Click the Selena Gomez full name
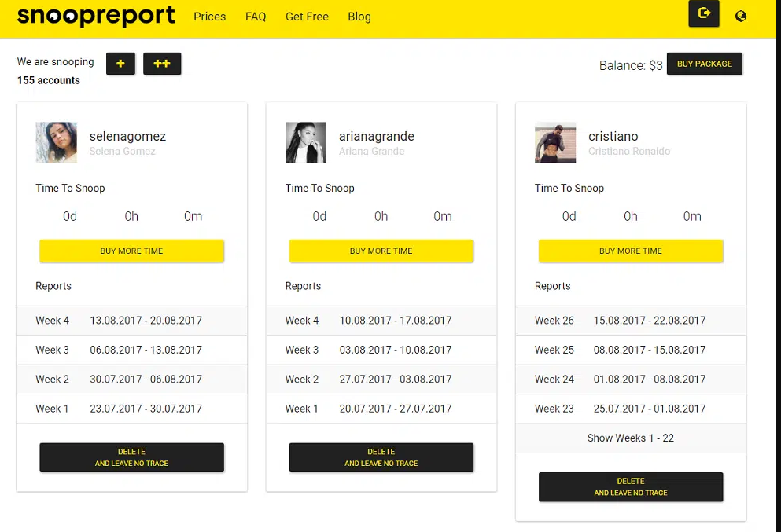The height and width of the screenshot is (532, 781). click(x=122, y=152)
